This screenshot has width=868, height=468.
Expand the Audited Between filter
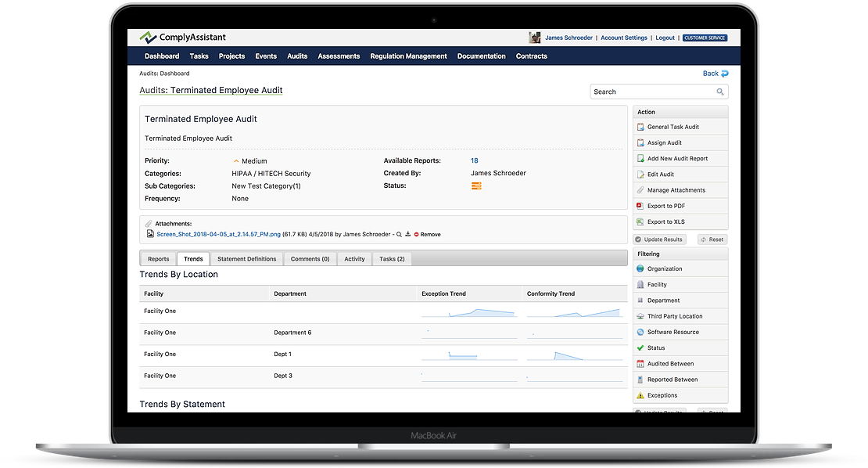[670, 364]
